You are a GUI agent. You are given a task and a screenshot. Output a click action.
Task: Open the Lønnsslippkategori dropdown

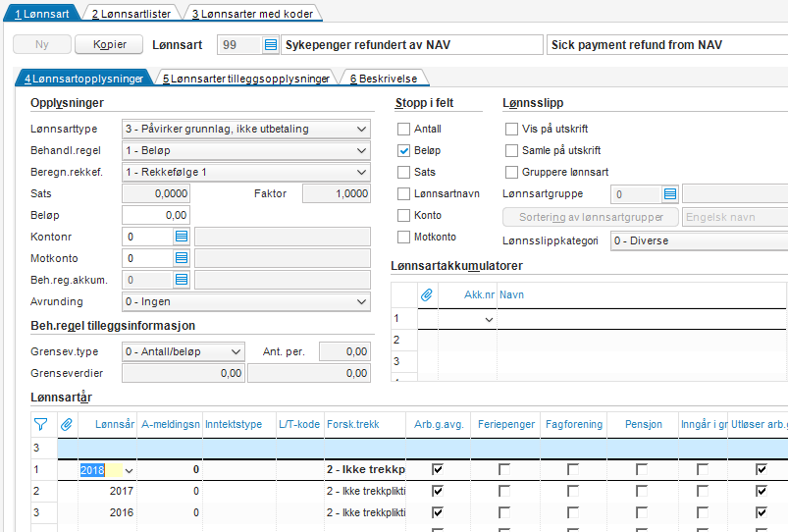point(700,240)
